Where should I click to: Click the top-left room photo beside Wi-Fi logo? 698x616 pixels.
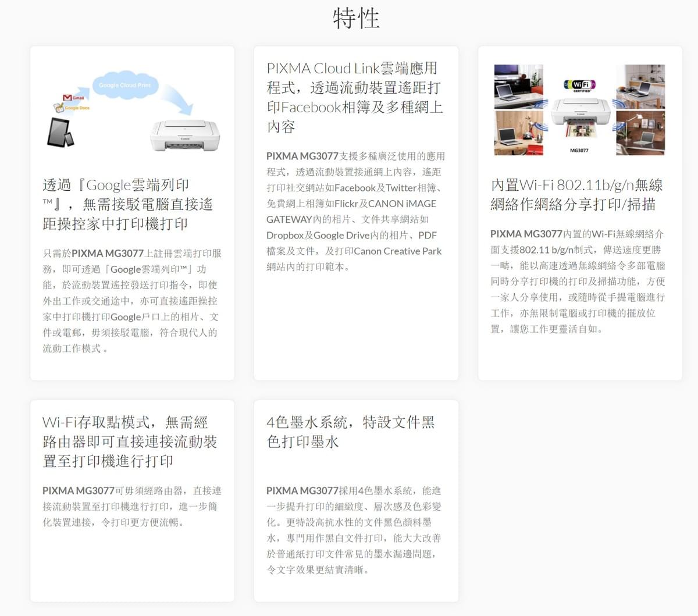pos(518,87)
